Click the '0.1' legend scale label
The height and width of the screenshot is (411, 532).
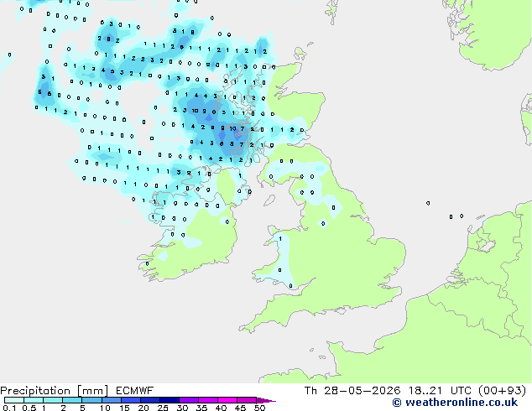point(9,408)
